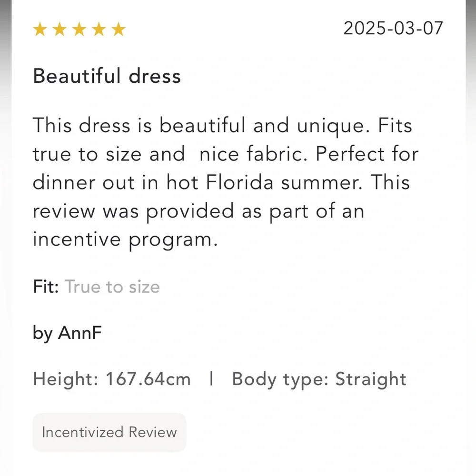Viewport: 476px width, 476px height.
Task: Click the first line of review text
Action: pyautogui.click(x=222, y=125)
